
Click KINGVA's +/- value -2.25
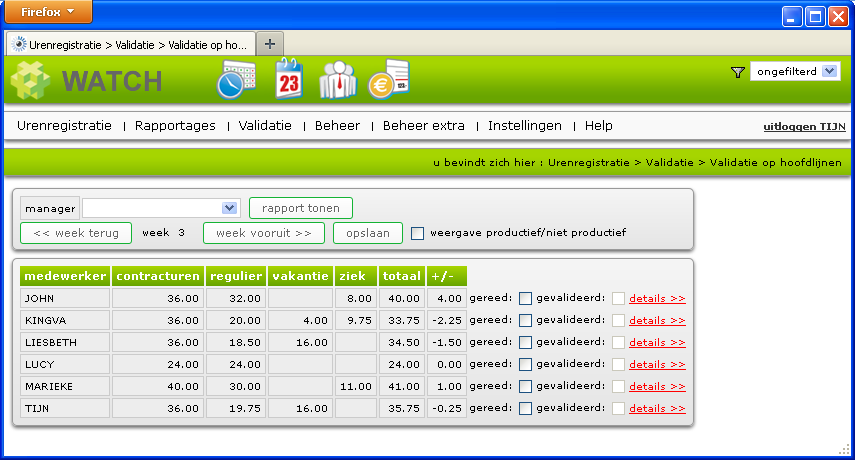click(447, 320)
